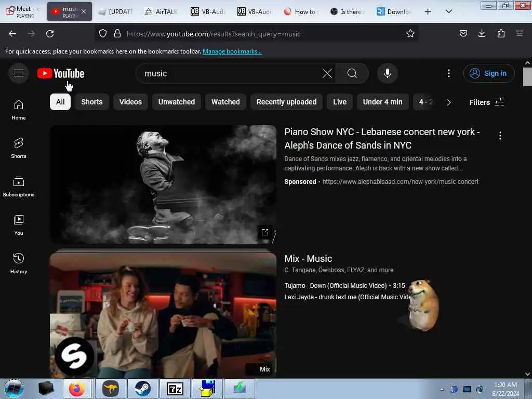532x399 pixels.
Task: View site info via padlock icon
Action: coord(117,33)
